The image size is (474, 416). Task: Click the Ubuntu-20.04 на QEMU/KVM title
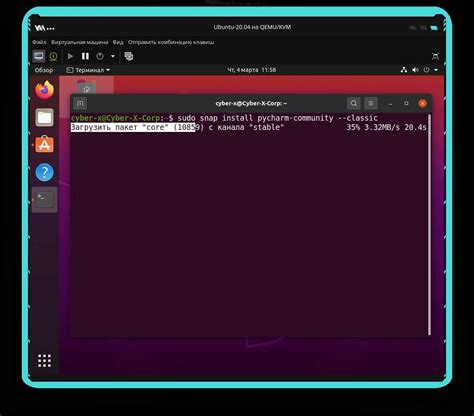point(252,27)
